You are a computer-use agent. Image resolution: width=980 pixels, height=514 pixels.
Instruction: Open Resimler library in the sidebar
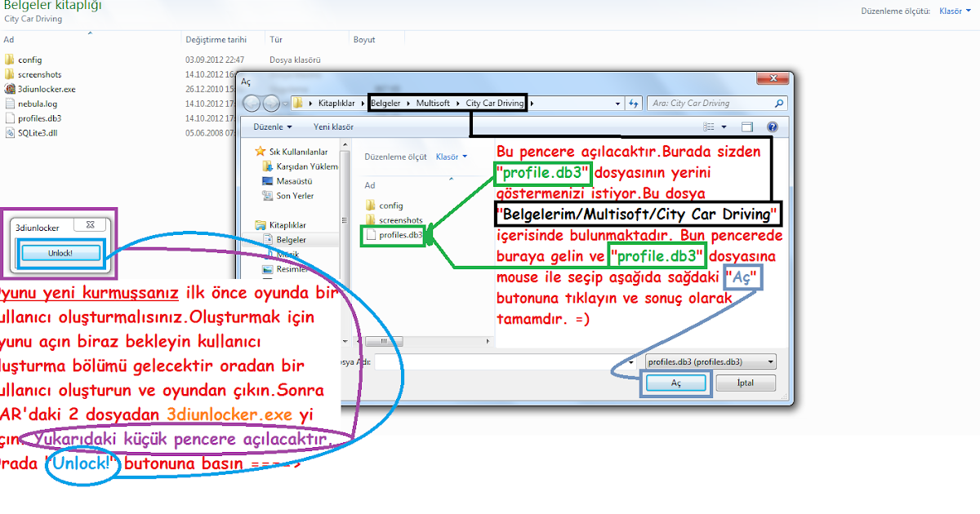[284, 268]
